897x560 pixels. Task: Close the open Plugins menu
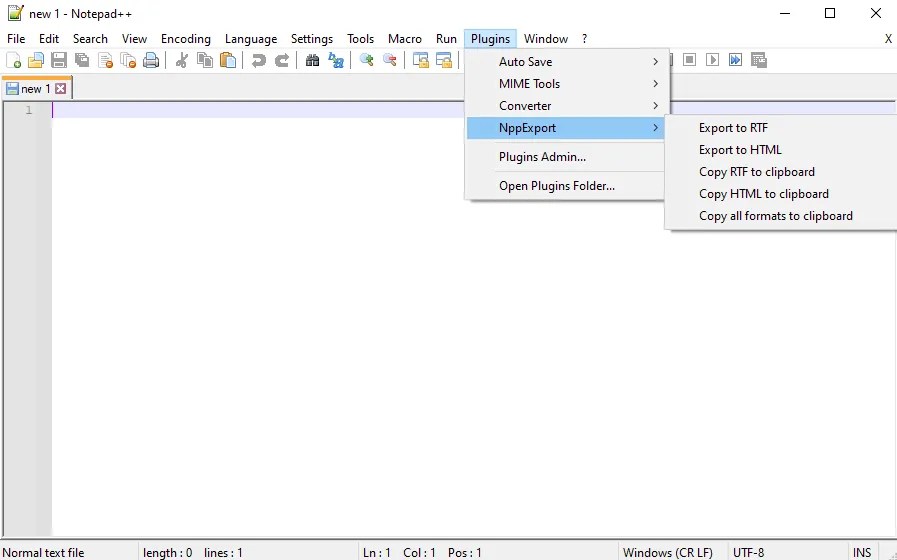point(490,39)
